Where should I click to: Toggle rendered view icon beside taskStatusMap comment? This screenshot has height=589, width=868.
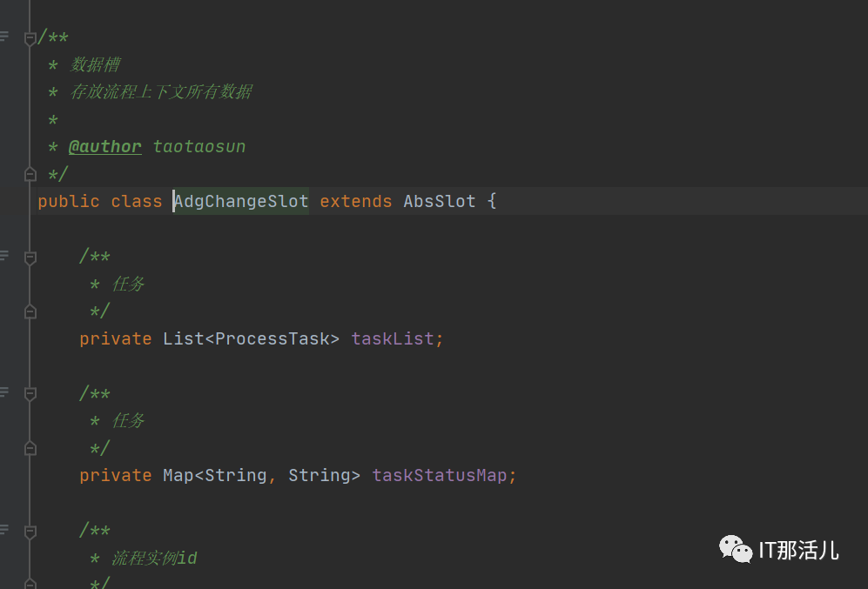tap(3, 392)
